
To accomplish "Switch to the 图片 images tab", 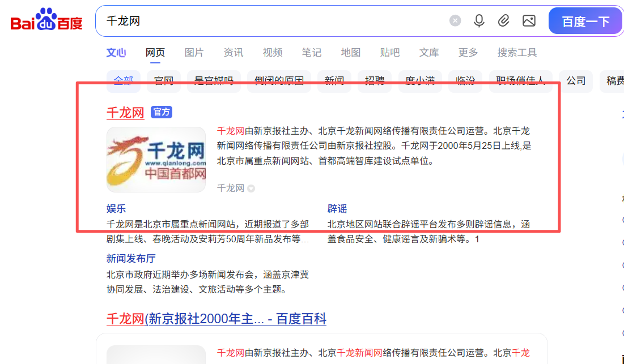I will click(x=194, y=52).
